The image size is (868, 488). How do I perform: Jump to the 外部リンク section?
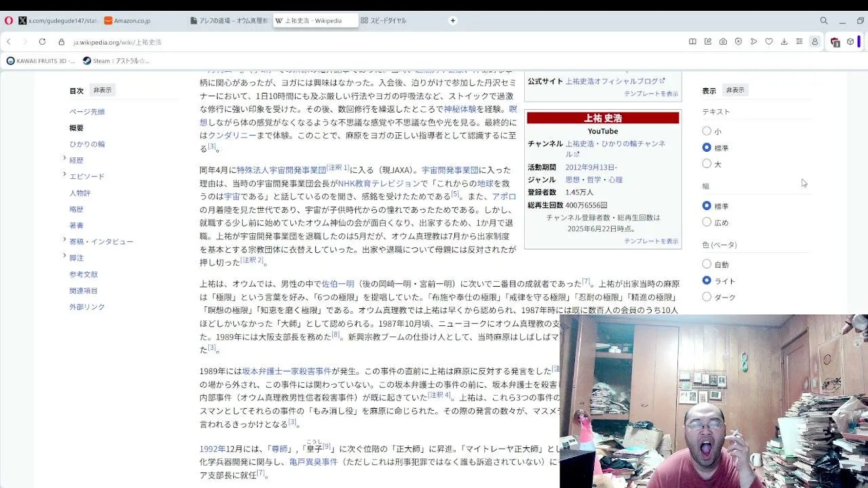[x=87, y=307]
